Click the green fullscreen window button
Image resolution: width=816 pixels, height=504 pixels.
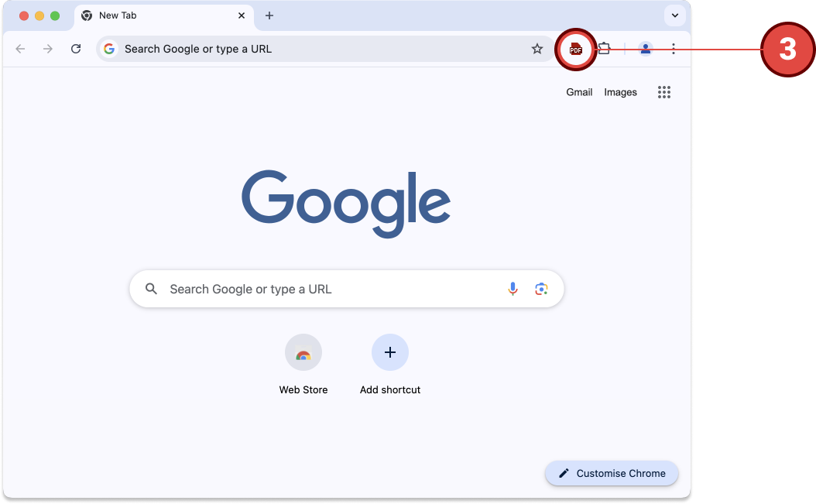point(55,15)
